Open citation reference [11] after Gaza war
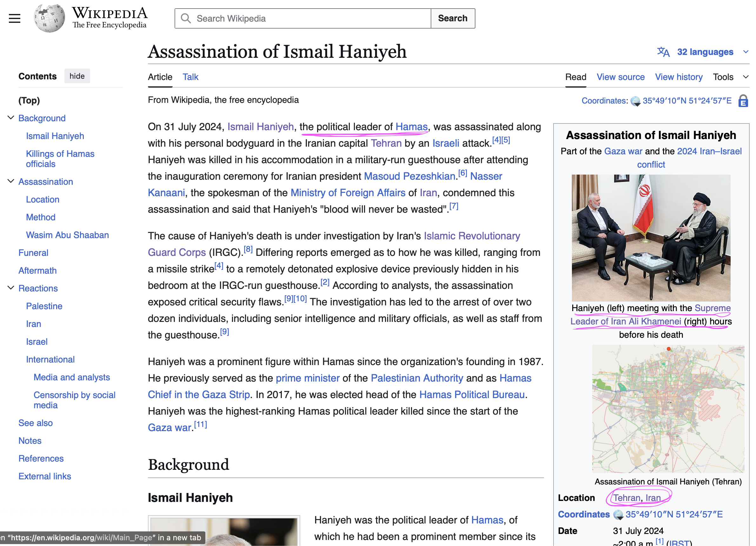The width and height of the screenshot is (756, 546). 200,424
